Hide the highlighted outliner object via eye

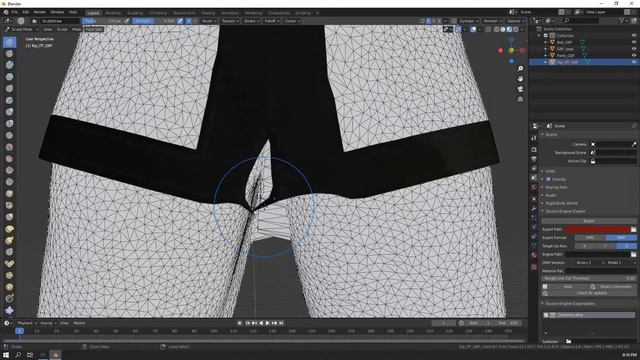[634, 62]
